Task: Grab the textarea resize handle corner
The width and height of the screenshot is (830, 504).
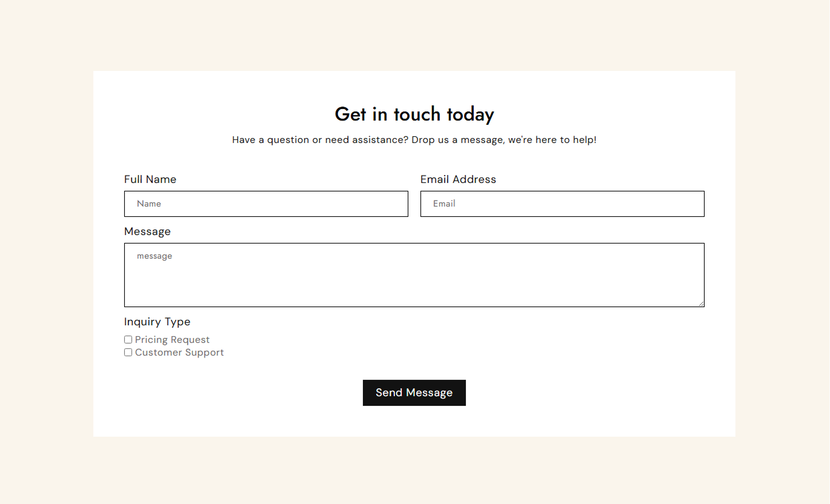Action: (x=701, y=303)
